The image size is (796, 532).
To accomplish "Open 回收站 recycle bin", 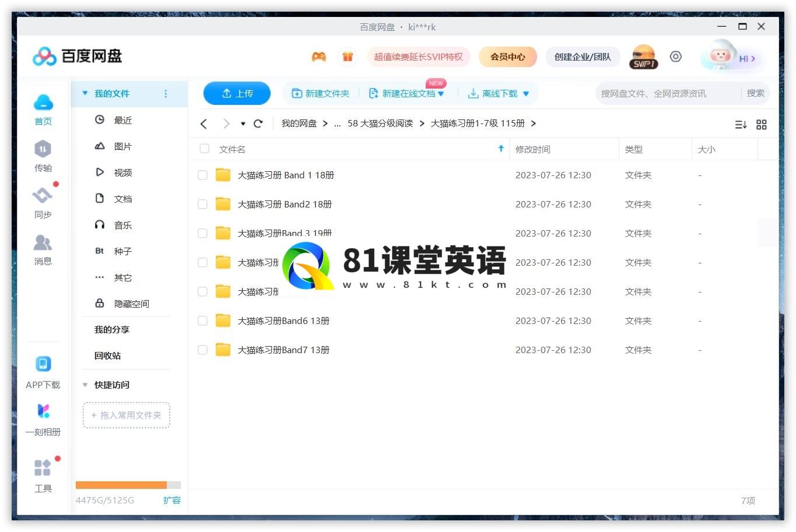I will point(108,355).
